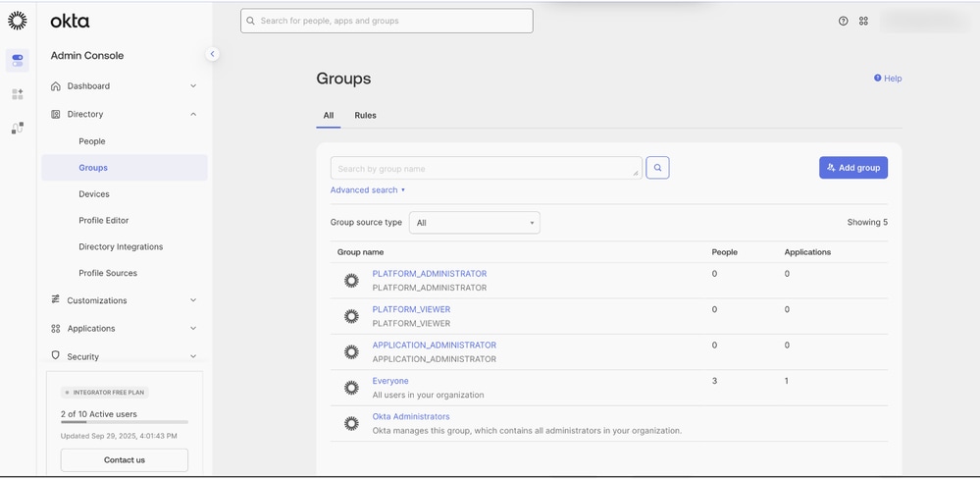The height and width of the screenshot is (479, 980).
Task: Click the PLATFORM_VIEWER group icon
Action: tap(351, 316)
